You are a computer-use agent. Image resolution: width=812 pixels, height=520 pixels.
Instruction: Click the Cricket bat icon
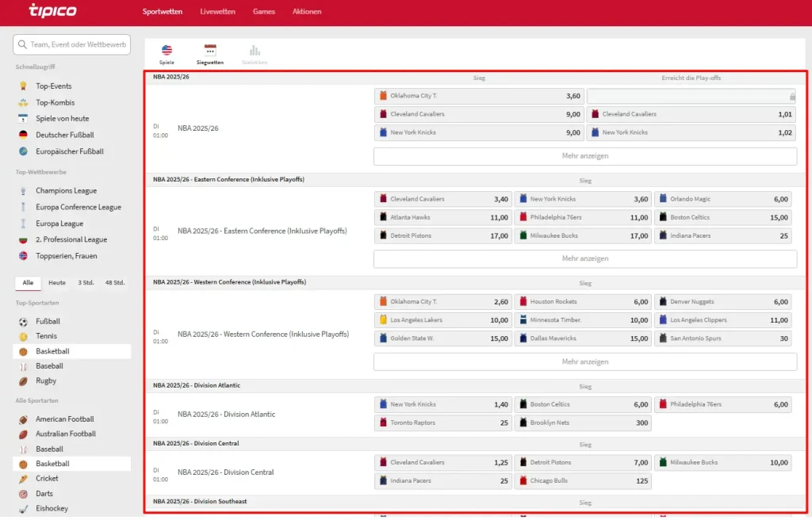(x=23, y=479)
